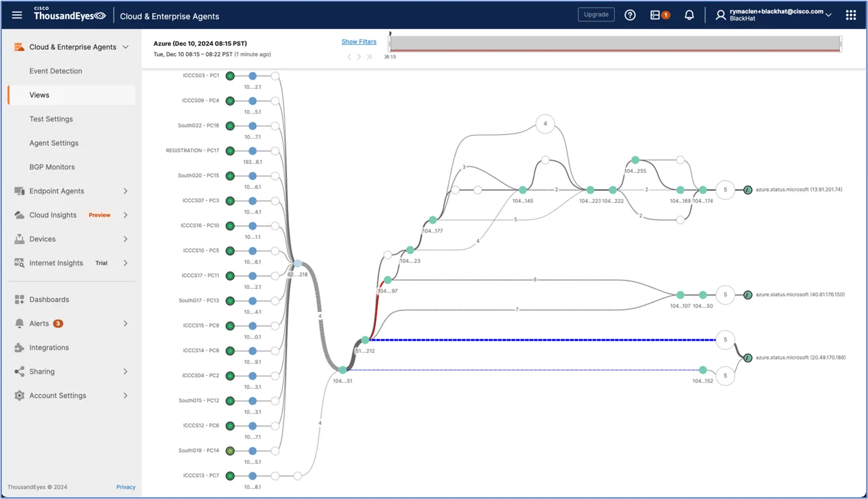Go to Test Settings
Image resolution: width=868 pixels, height=499 pixels.
click(51, 119)
